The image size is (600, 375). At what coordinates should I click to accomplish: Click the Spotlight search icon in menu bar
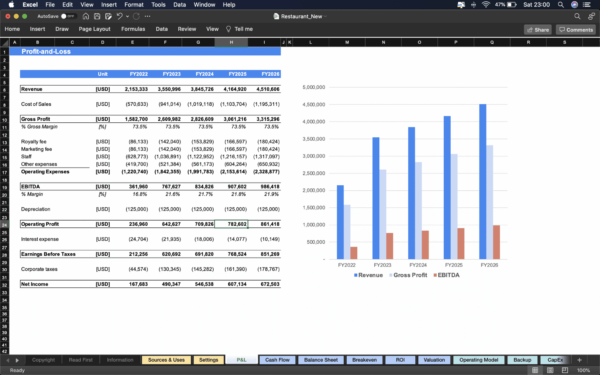[x=561, y=5]
